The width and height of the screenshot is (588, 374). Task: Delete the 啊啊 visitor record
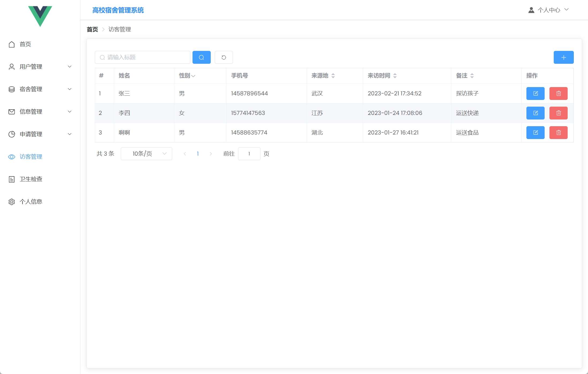point(558,133)
